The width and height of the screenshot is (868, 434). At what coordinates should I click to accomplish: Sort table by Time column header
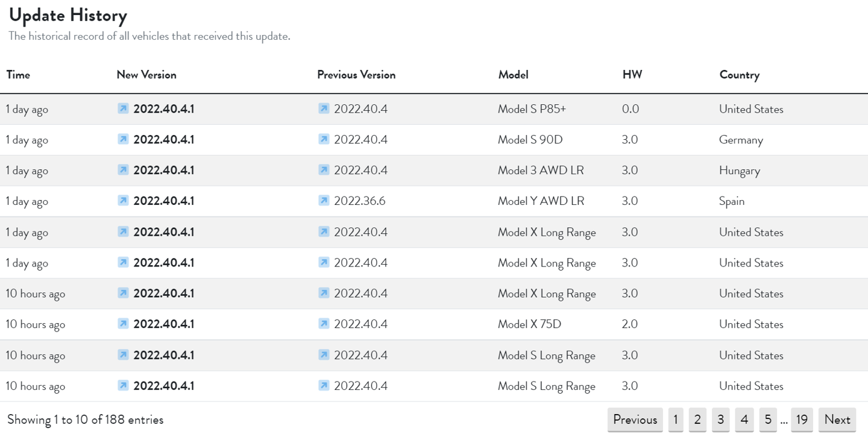(18, 75)
